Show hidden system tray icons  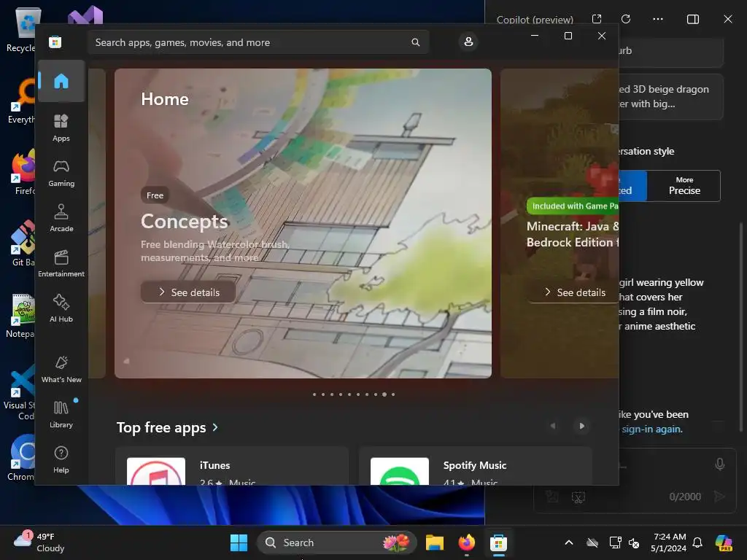[x=569, y=542]
